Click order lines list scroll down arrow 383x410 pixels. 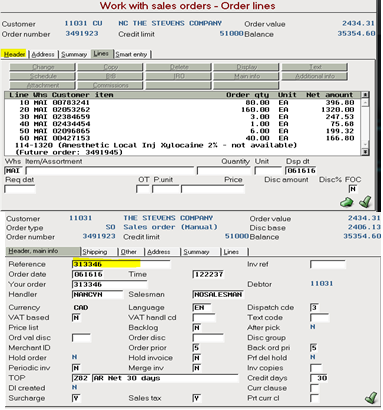click(365, 152)
